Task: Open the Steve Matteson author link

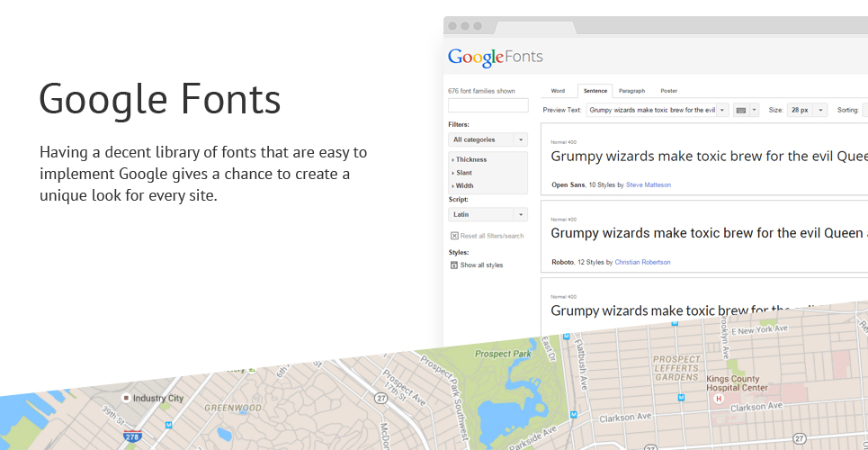Action: click(649, 185)
